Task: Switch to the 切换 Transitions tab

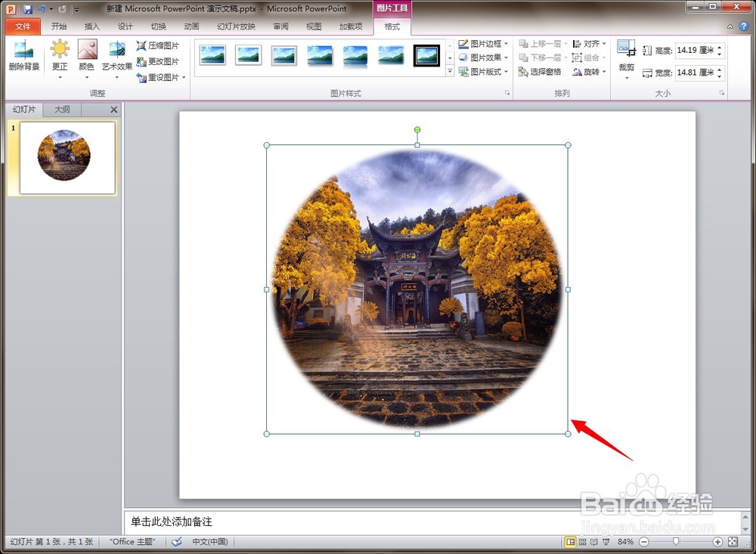Action: 158,26
